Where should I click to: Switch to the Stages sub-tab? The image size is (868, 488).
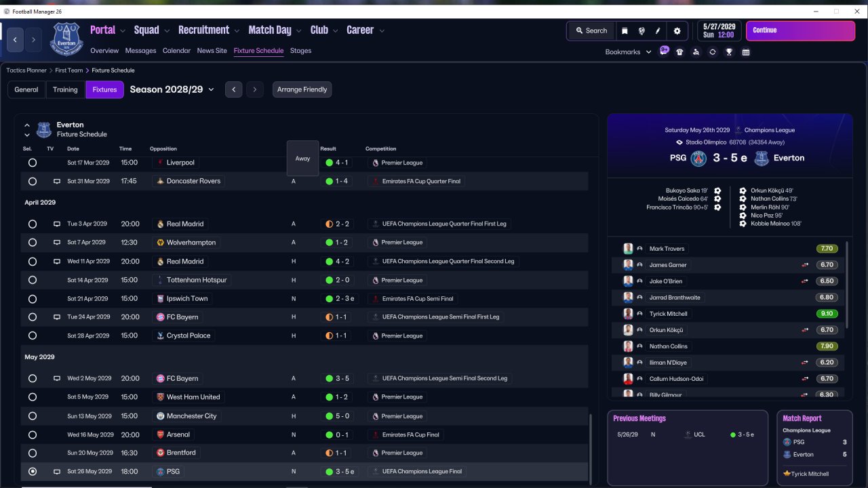[301, 51]
